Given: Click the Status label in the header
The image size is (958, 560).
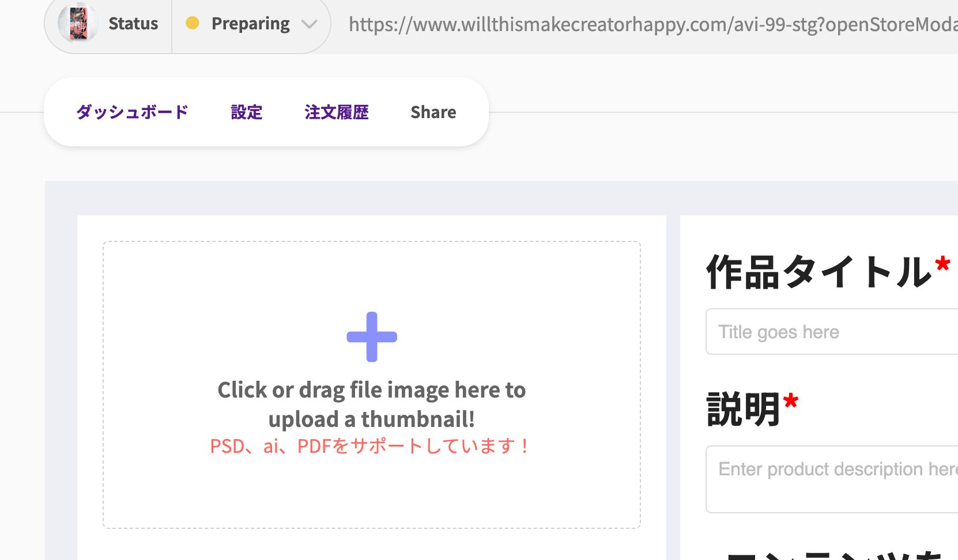Looking at the screenshot, I should point(133,23).
